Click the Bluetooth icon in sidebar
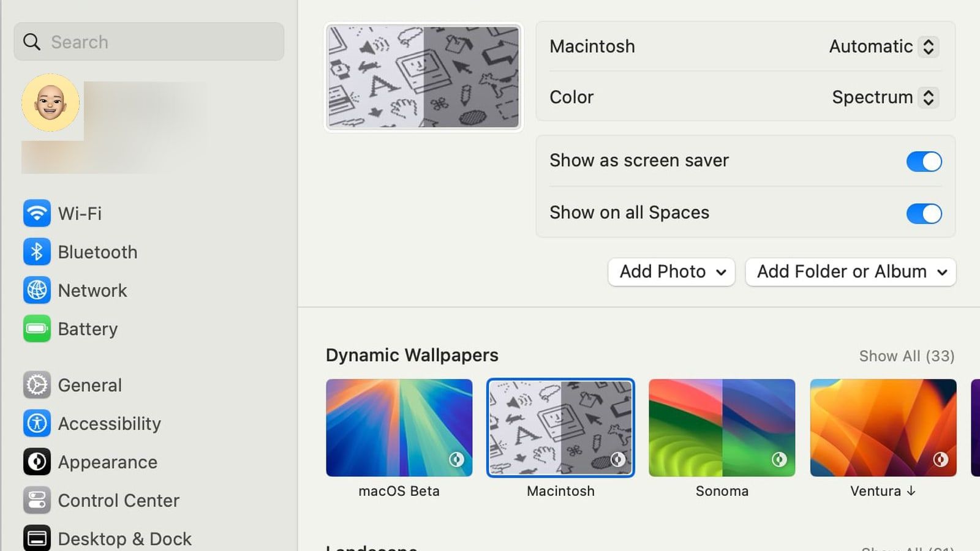980x551 pixels. (x=37, y=252)
